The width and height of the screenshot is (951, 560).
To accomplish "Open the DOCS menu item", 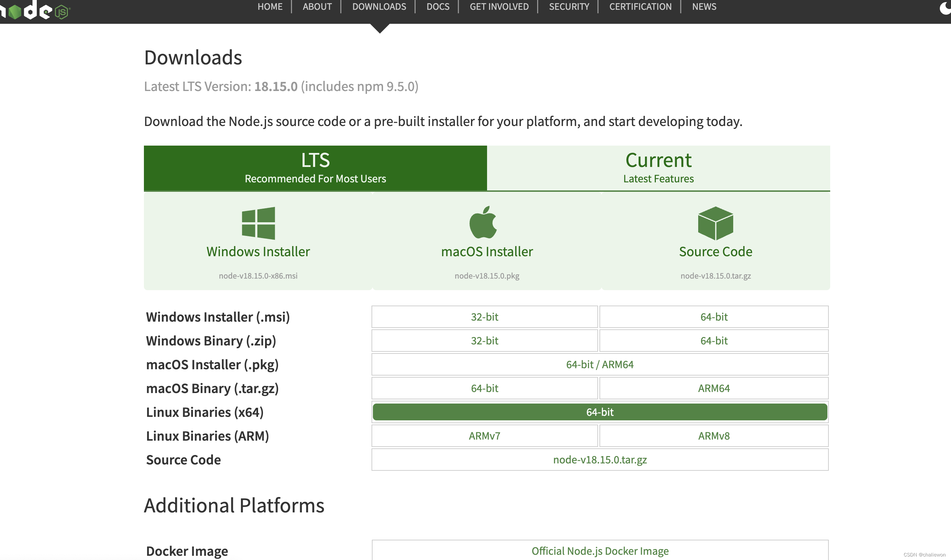I will click(x=438, y=7).
